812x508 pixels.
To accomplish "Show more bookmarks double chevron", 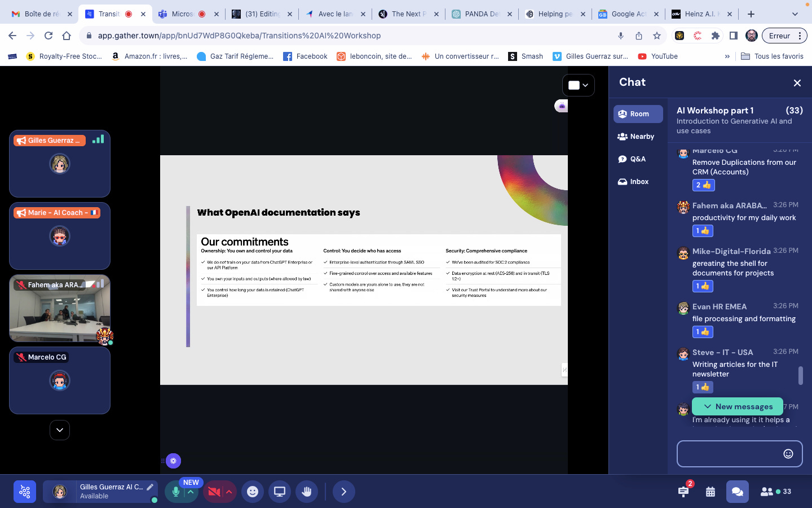I will tap(727, 56).
